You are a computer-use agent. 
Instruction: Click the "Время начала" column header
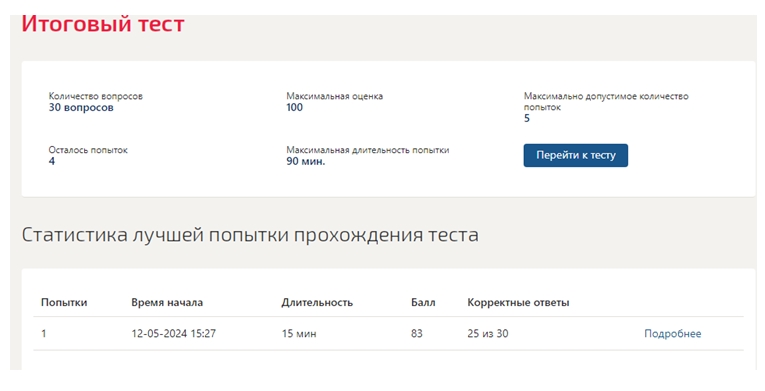point(167,303)
